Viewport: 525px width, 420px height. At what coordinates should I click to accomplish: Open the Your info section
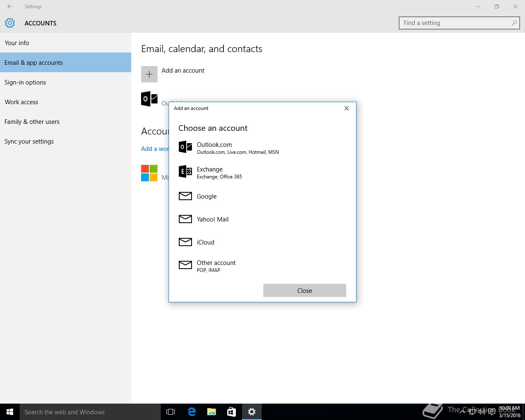(66, 43)
